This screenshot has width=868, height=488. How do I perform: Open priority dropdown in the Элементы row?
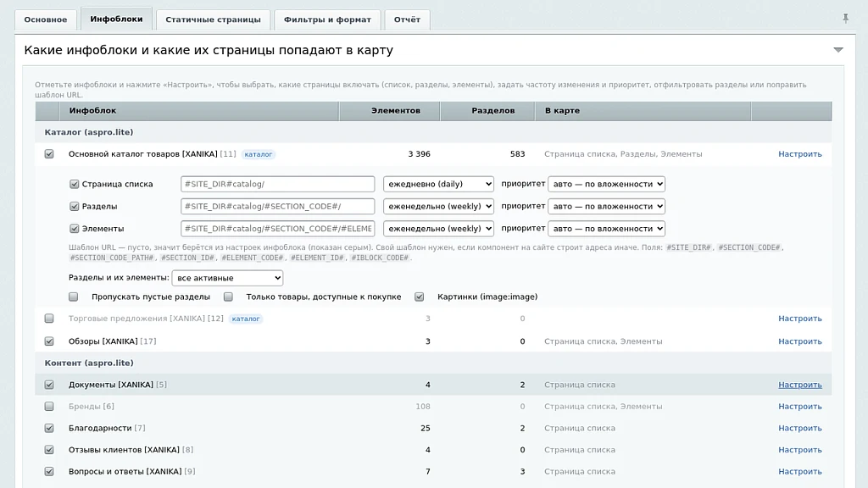[x=606, y=228]
